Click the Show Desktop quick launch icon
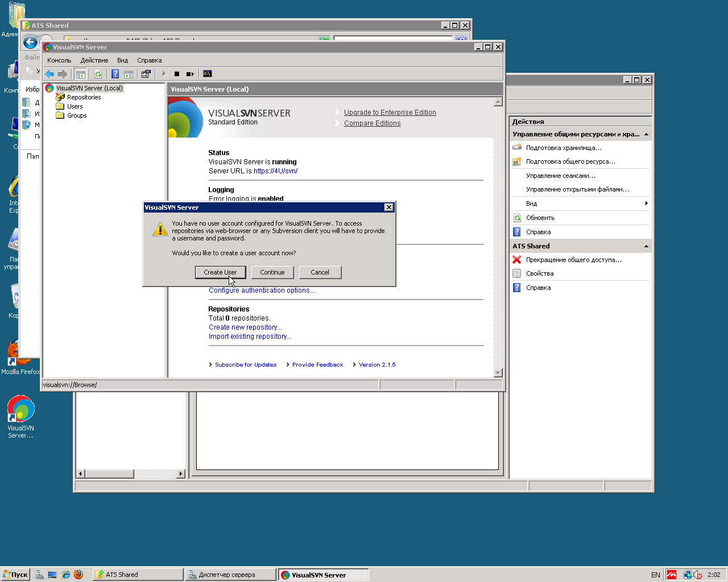 coord(52,575)
